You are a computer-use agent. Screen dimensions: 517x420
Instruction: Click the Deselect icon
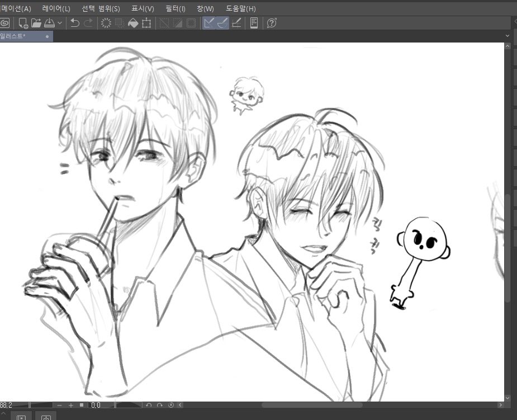click(x=164, y=23)
